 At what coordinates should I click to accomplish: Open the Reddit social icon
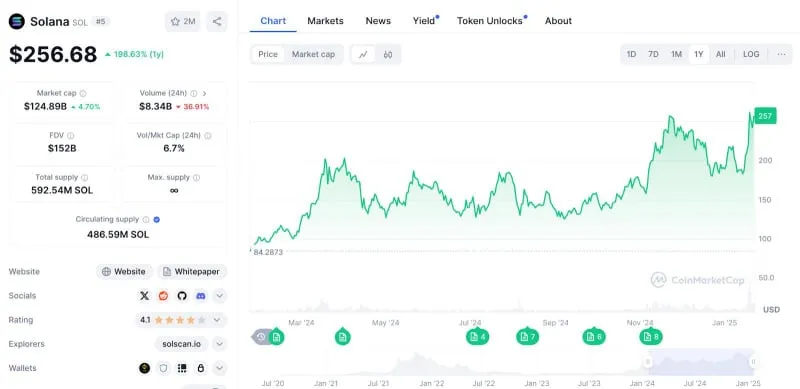[x=163, y=296]
